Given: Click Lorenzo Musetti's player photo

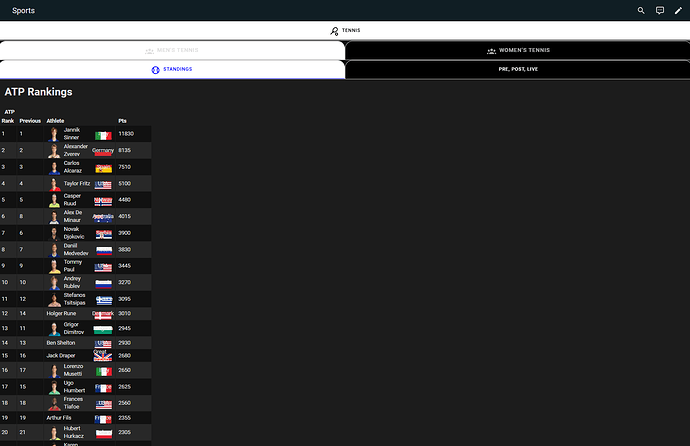Looking at the screenshot, I should tap(54, 370).
